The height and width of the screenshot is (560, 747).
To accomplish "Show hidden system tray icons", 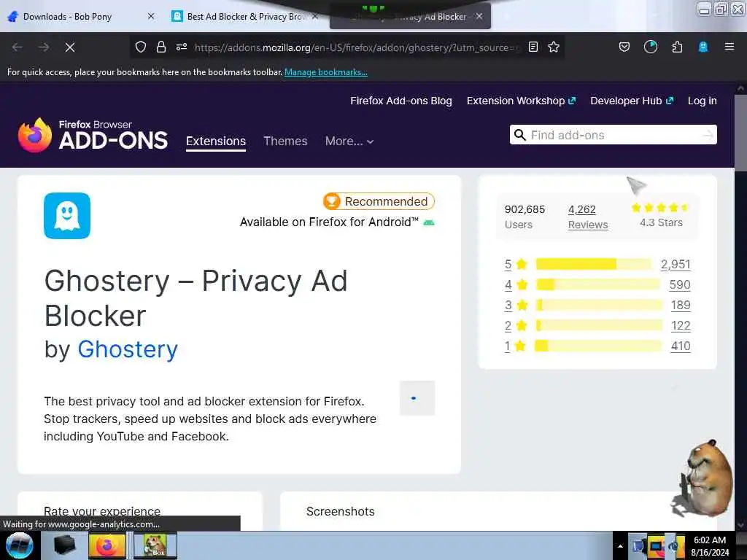I will [620, 546].
